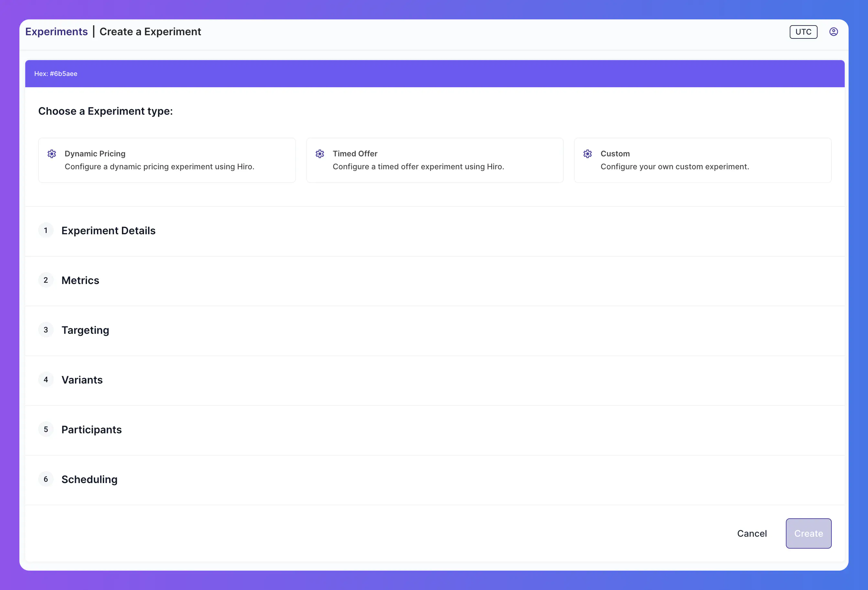Toggle the gear icon on Timed Offer

coord(320,153)
